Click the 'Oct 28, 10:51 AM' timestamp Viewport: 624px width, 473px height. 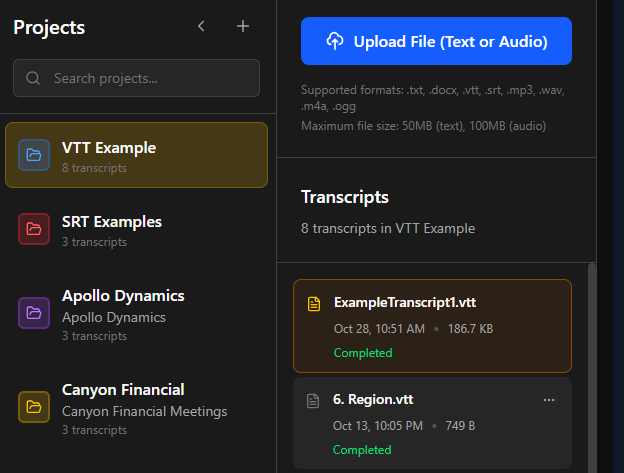coord(379,329)
